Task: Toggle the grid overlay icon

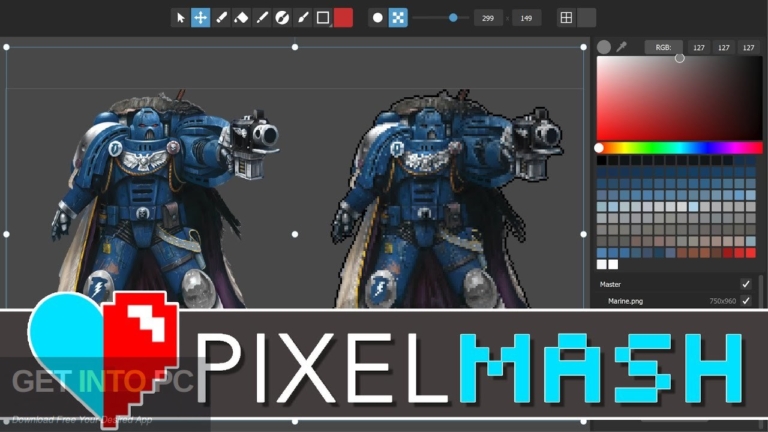Action: point(566,18)
